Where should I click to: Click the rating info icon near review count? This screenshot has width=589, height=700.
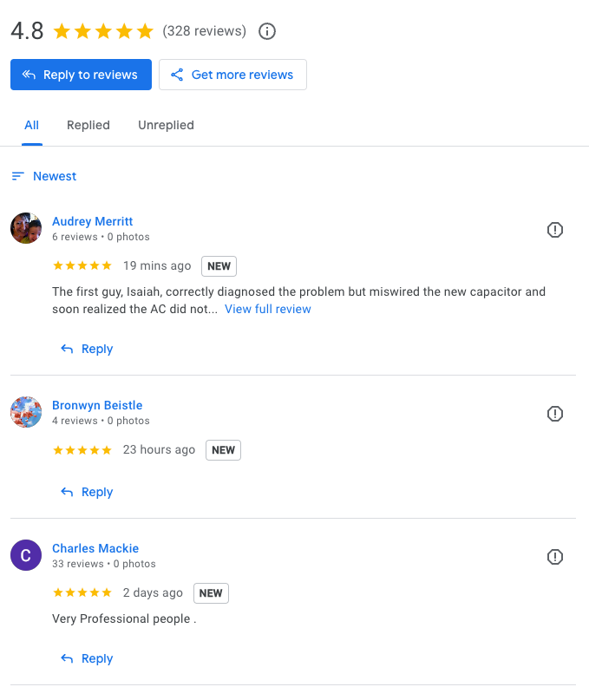[x=268, y=31]
